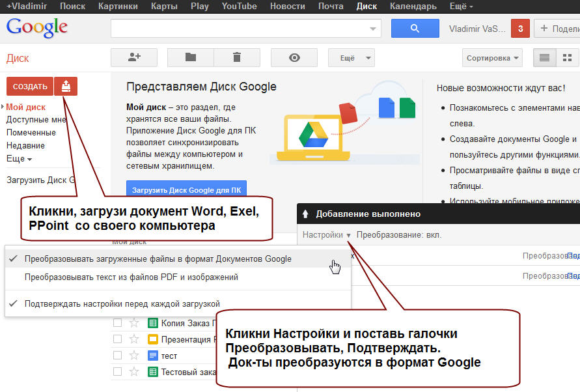Open Картинки in top navigation bar

pos(118,7)
